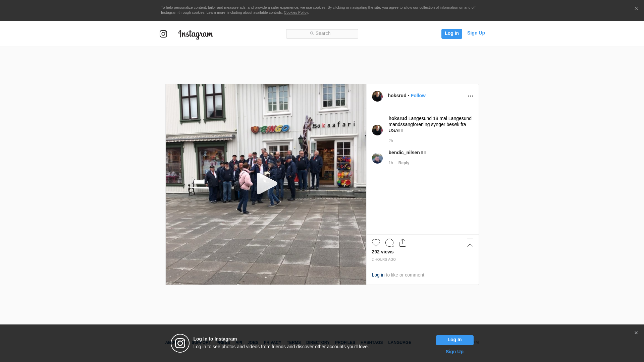
Task: Click the comment speech bubble icon
Action: 389,243
